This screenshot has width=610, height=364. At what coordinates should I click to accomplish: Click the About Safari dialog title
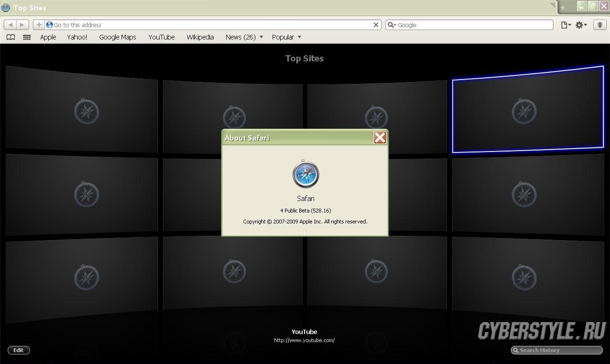pos(247,138)
